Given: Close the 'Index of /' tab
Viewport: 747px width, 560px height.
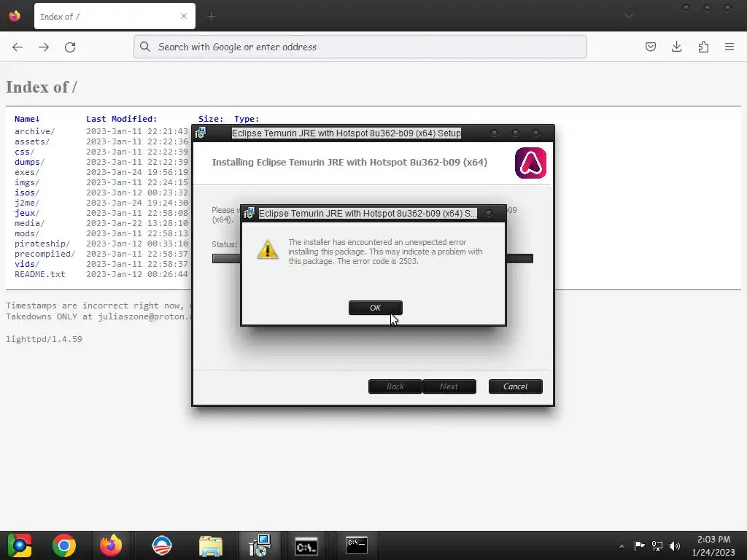Looking at the screenshot, I should [184, 16].
